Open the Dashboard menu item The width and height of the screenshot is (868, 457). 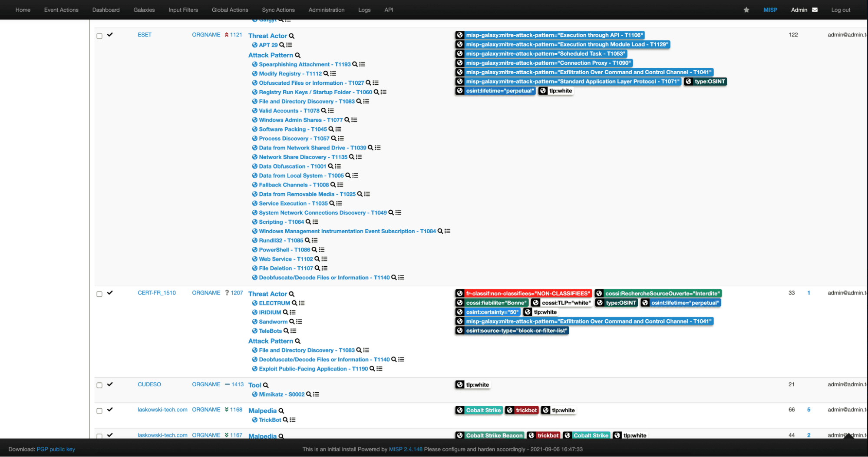tap(106, 10)
